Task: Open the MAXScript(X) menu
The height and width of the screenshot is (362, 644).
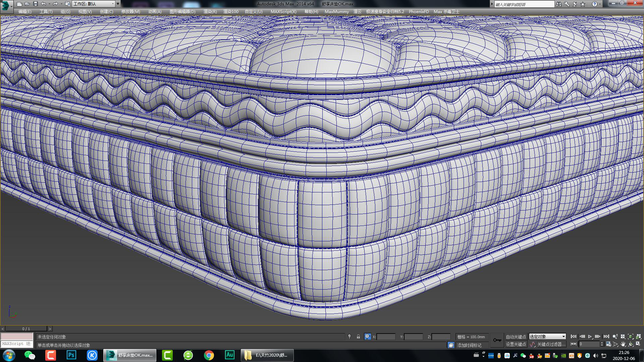Action: click(283, 11)
